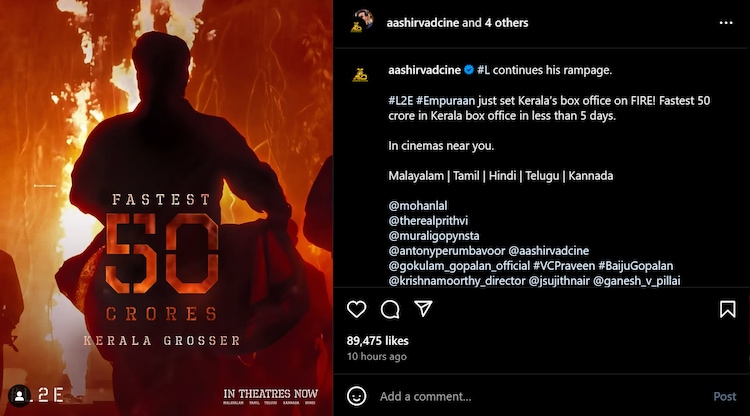Open comments with the speech bubble icon
The height and width of the screenshot is (416, 750).
pyautogui.click(x=390, y=309)
